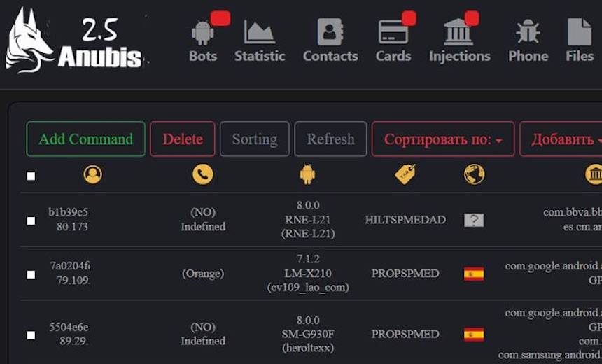Click the Refresh button

coord(330,139)
